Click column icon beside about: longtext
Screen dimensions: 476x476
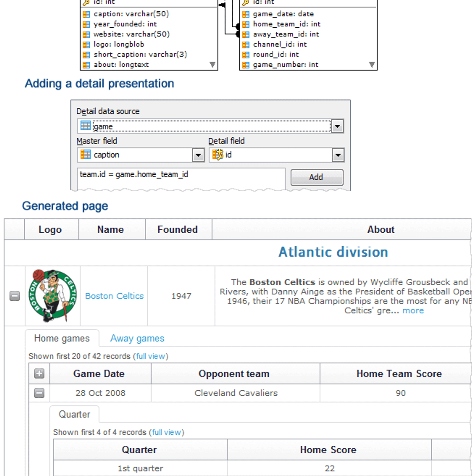(x=86, y=65)
